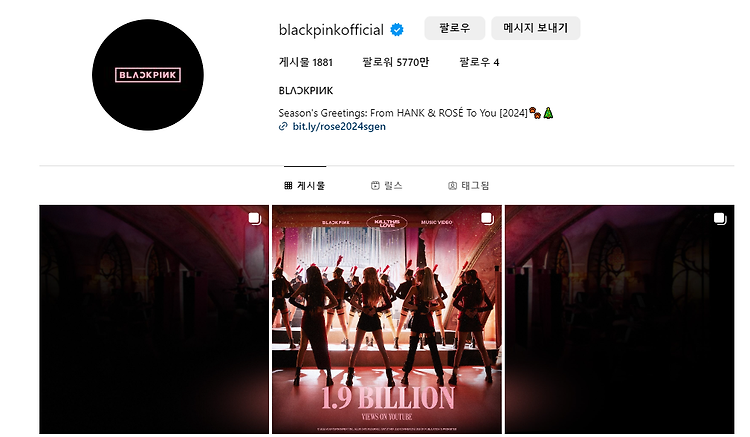The height and width of the screenshot is (437, 750).
Task: Click the reels icon beside 릴스
Action: pos(375,186)
